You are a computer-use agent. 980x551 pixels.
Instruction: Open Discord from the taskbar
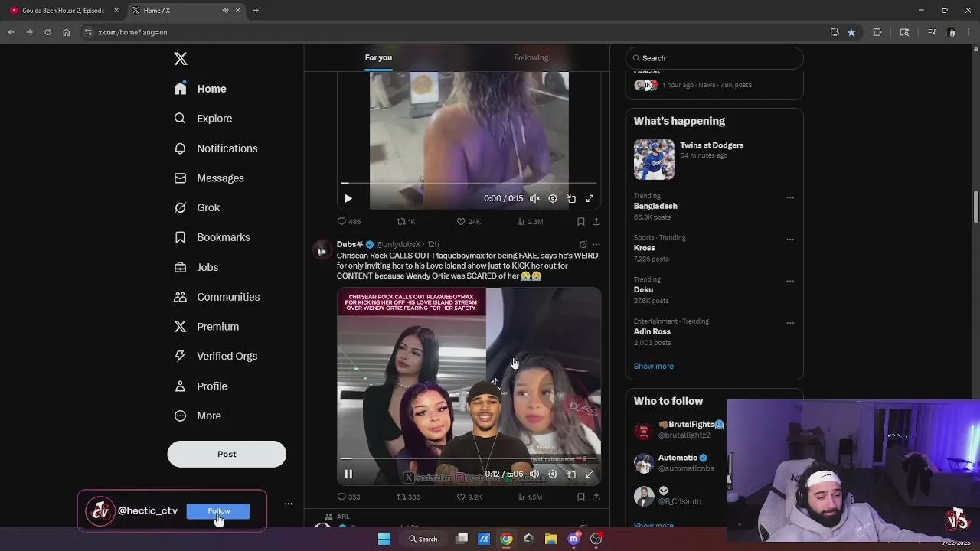(573, 539)
